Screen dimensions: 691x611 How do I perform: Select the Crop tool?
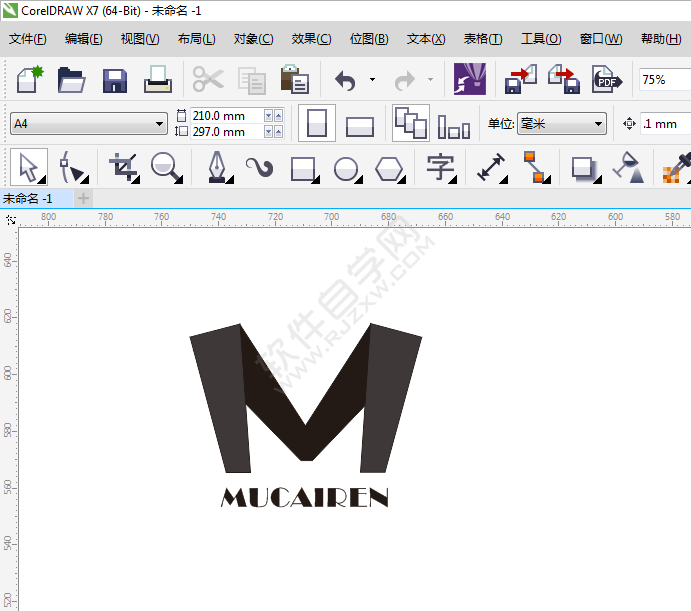(124, 167)
